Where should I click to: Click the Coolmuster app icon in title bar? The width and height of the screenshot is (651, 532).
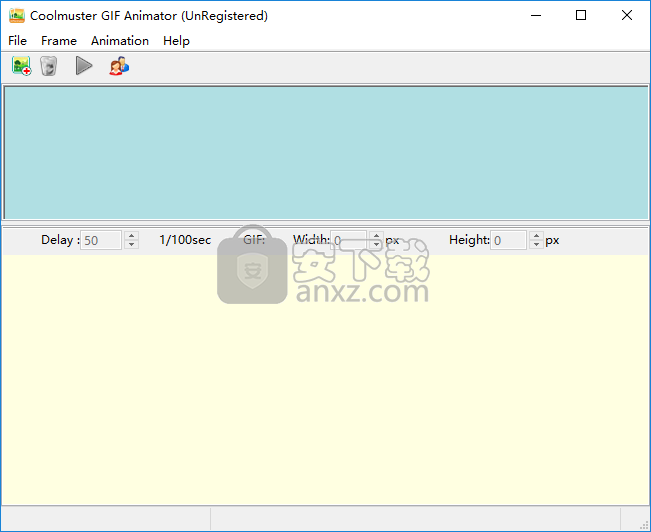[x=17, y=15]
